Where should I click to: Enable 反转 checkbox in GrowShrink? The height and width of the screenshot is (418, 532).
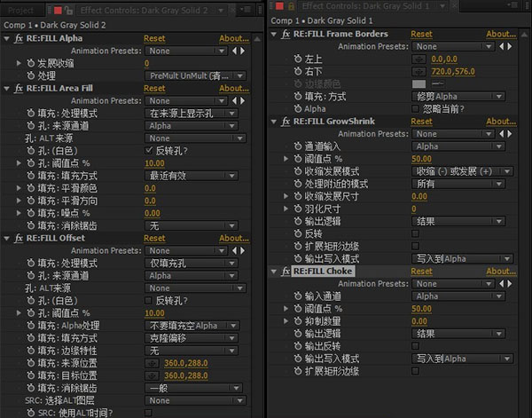pyautogui.click(x=415, y=233)
